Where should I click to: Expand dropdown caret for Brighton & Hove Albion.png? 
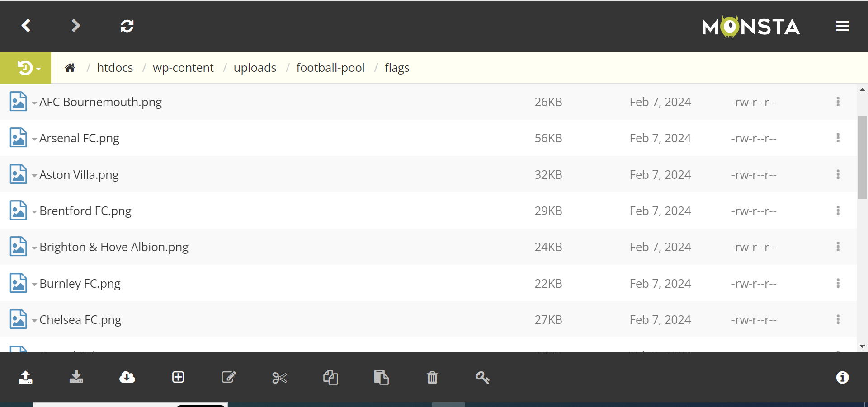(34, 248)
